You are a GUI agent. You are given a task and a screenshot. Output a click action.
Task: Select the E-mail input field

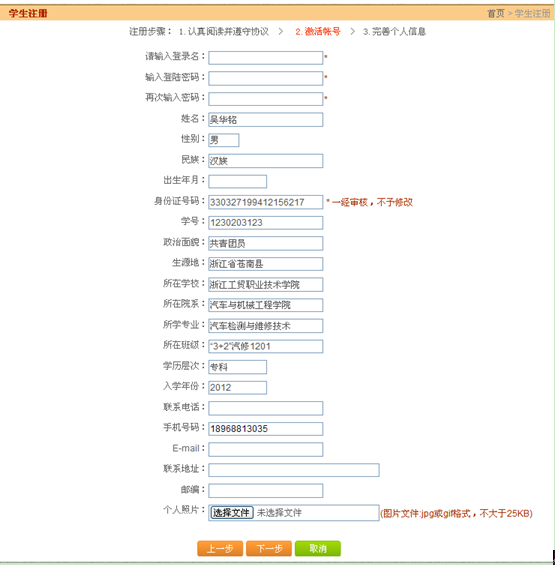pyautogui.click(x=266, y=449)
